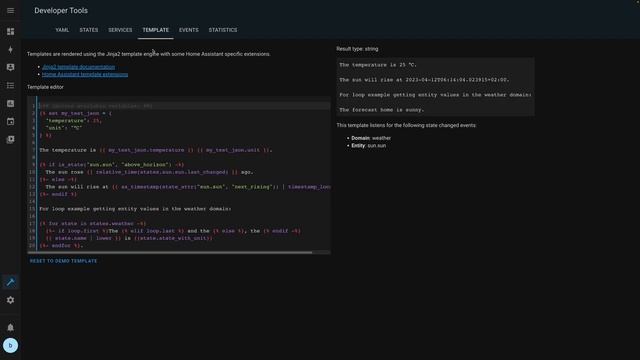Screen dimensions: 640x360
Task: Open the Home Assistant template extensions link
Action: (x=85, y=74)
